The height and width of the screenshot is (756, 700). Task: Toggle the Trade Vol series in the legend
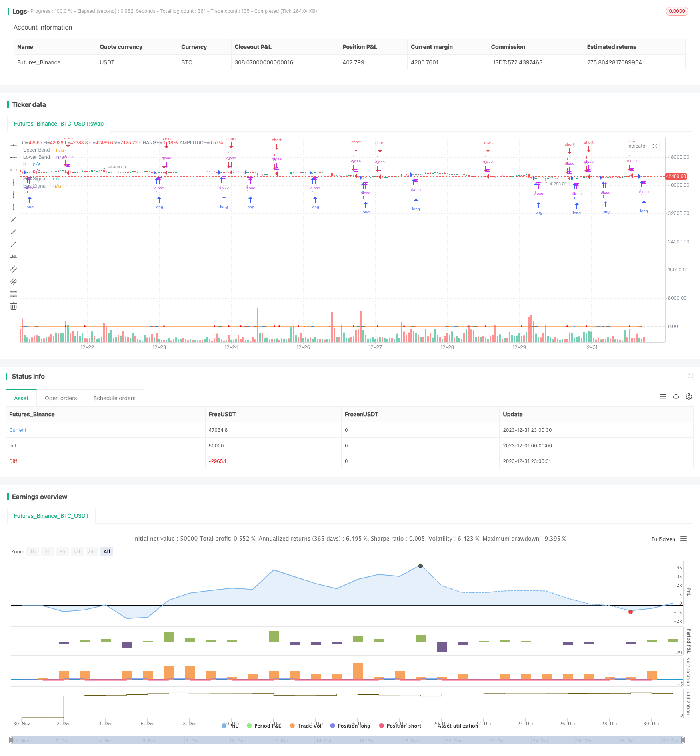[x=306, y=726]
